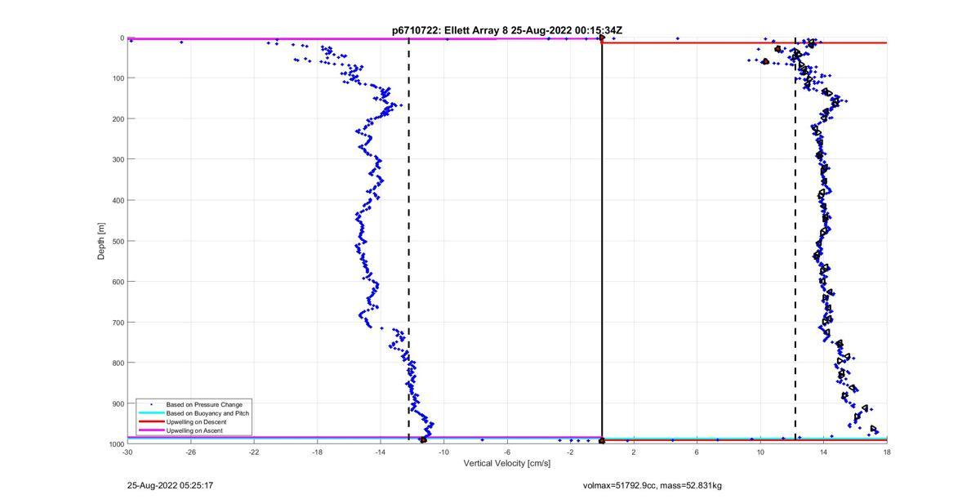
Task: Select the 'Vertical Velocity [cm/s]' x-axis label
Action: (x=507, y=463)
